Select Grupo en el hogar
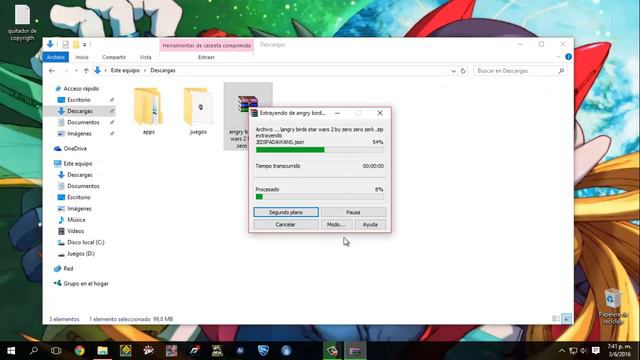Screen dimensions: 640x360 coord(86,284)
